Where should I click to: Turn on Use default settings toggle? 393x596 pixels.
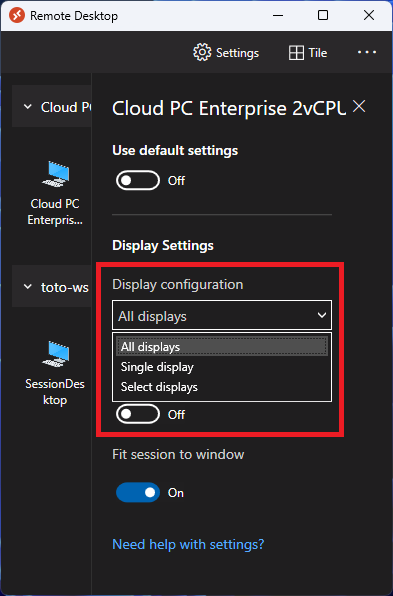[138, 180]
